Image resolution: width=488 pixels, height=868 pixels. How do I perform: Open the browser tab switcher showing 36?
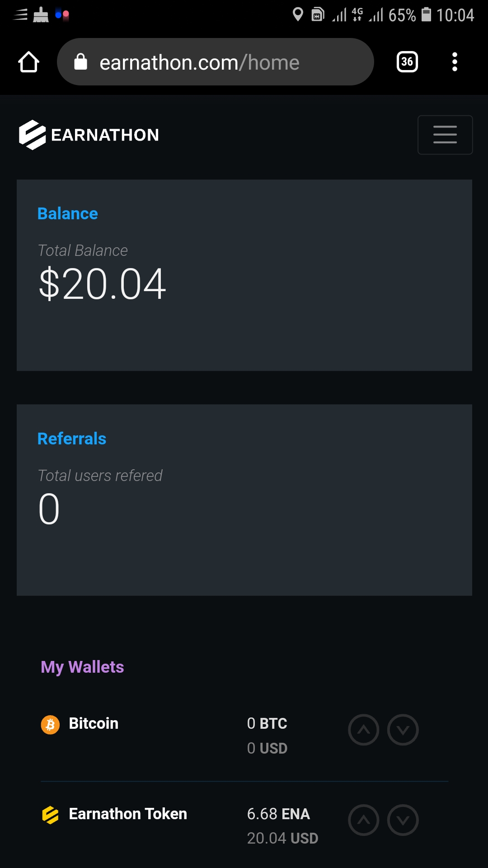pos(407,62)
